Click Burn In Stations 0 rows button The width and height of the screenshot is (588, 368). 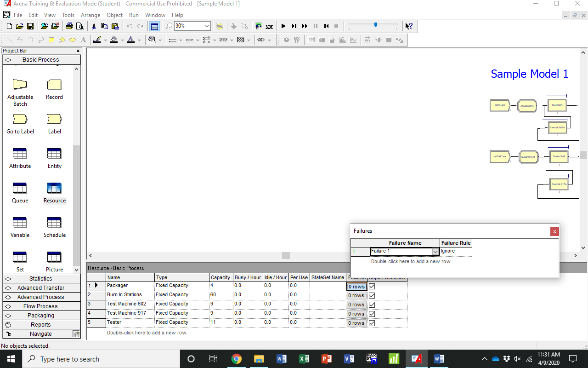pyautogui.click(x=356, y=295)
